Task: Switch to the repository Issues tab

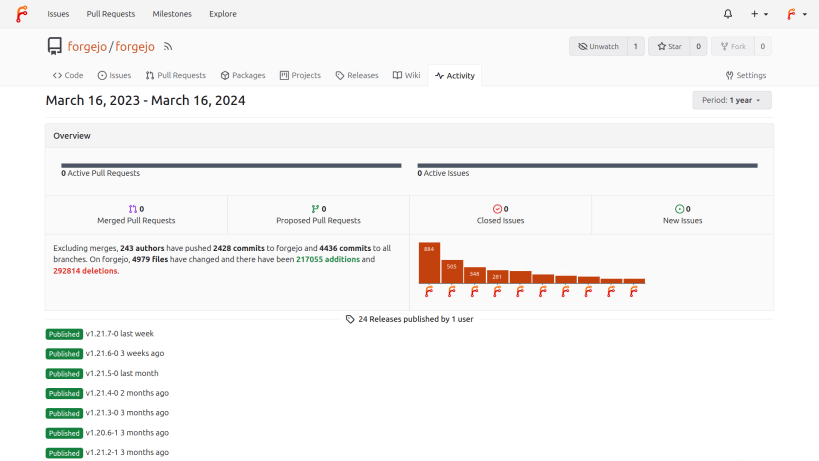Action: point(114,75)
